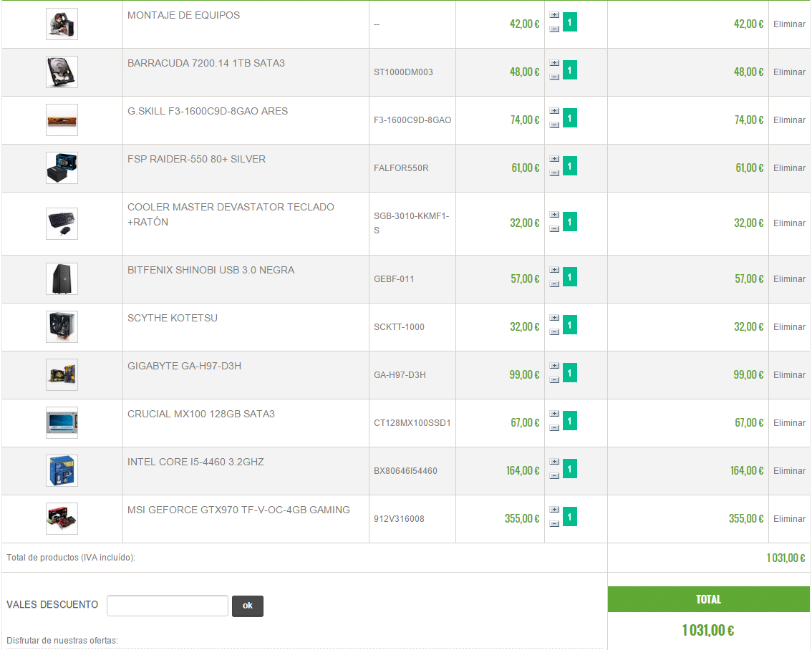Decrease quantity of MSI GEFORCE GTX970
This screenshot has width=812, height=650.
point(554,524)
